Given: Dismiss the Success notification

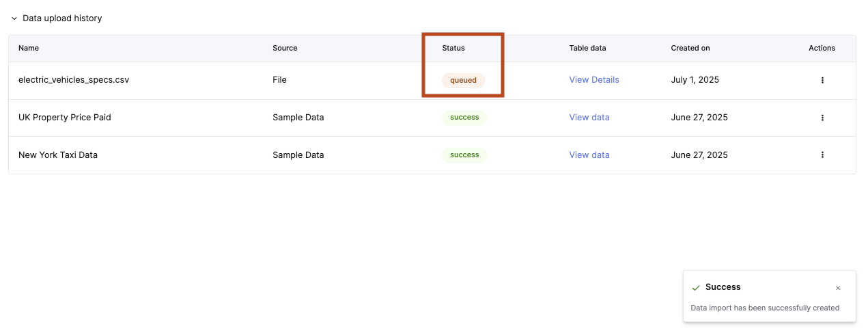Looking at the screenshot, I should coord(838,288).
